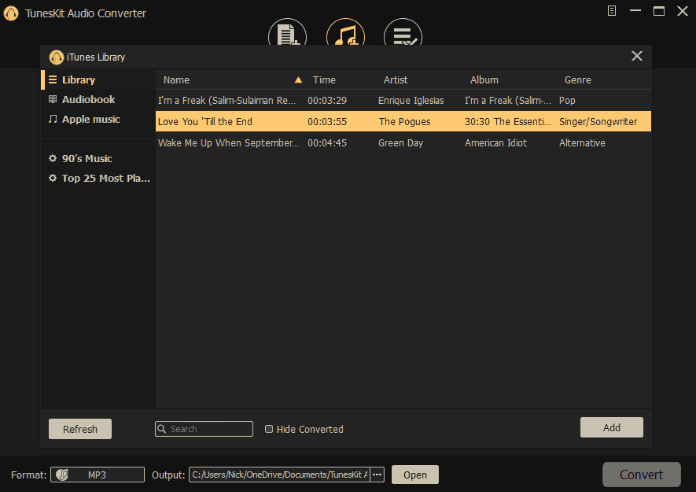Click the 00:04:45 time cell

tap(327, 143)
